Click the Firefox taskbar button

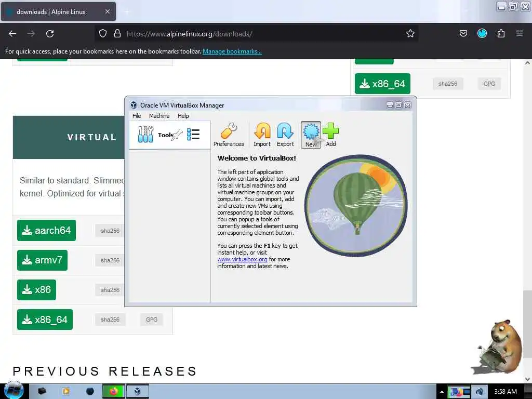[114, 391]
